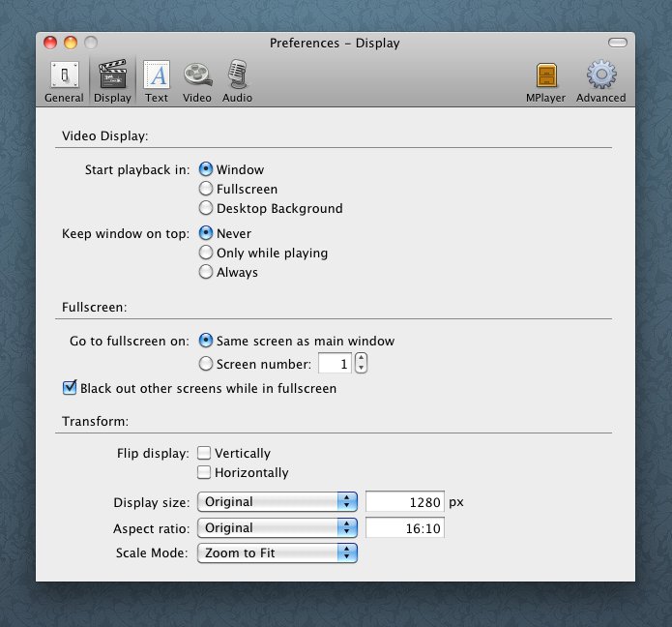672x627 pixels.
Task: Open the Audio microphone pane
Action: tap(237, 81)
